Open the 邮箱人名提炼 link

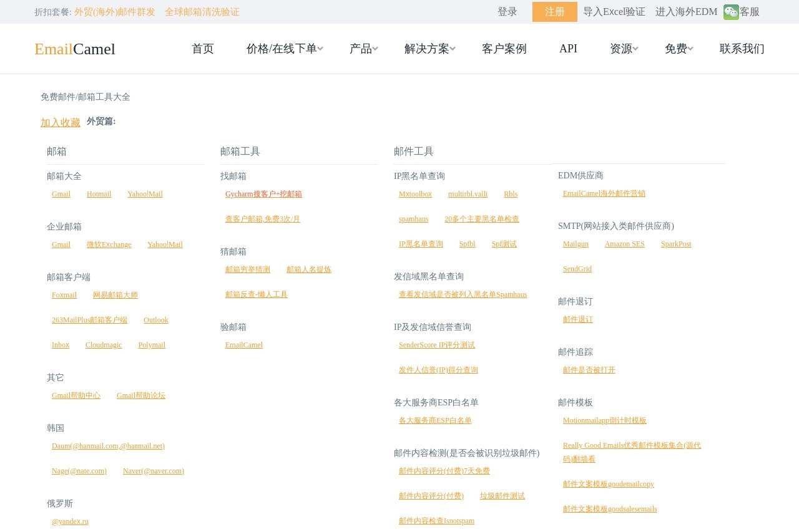[x=309, y=269]
